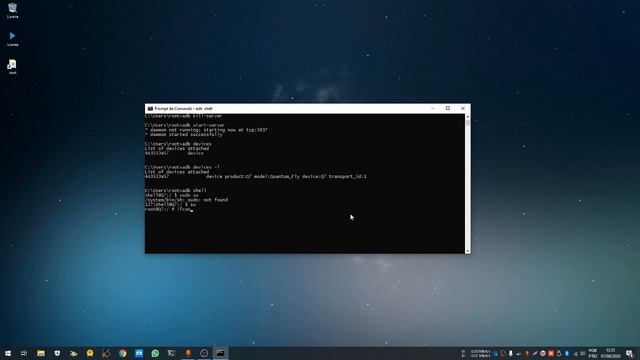This screenshot has height=360, width=640.
Task: Open the Lixeira recycle bin desktop icon
Action: [x=12, y=11]
